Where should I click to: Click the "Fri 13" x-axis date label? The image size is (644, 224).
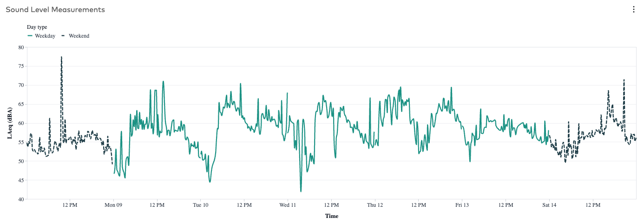click(x=462, y=205)
